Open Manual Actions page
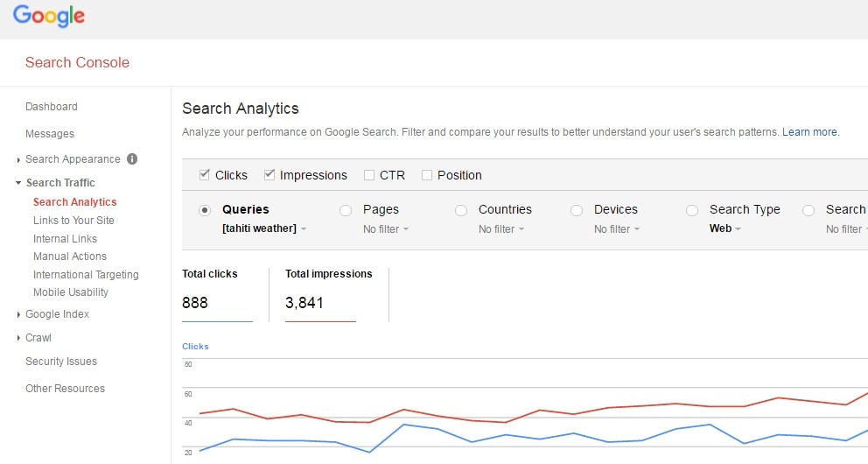 click(70, 257)
